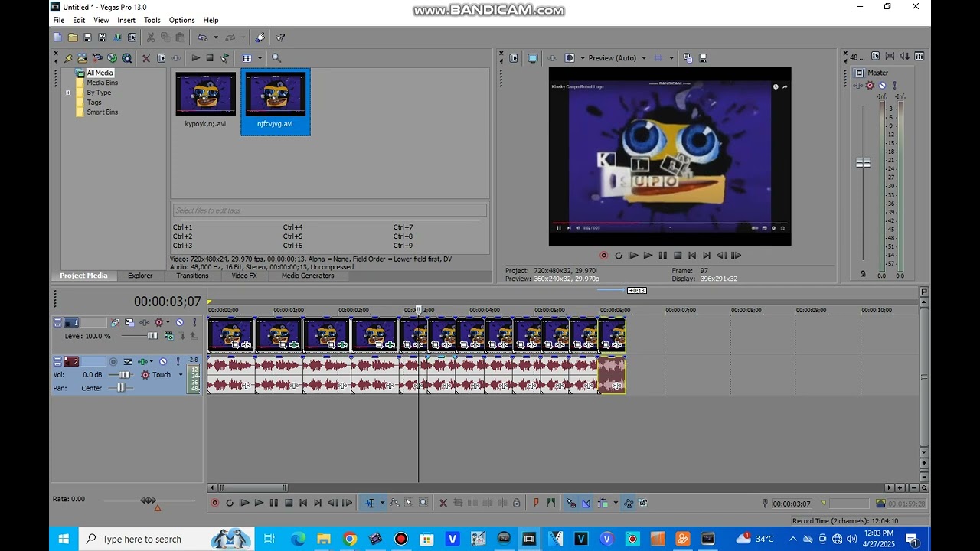Open Touch automation mode dropdown
The height and width of the screenshot is (551, 980).
(181, 375)
